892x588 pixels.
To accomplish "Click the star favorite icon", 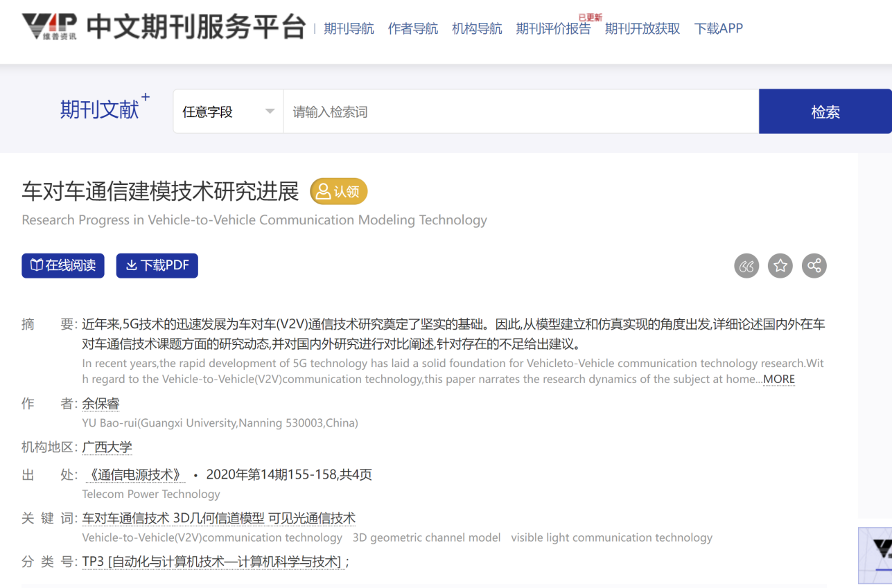I will coord(780,266).
